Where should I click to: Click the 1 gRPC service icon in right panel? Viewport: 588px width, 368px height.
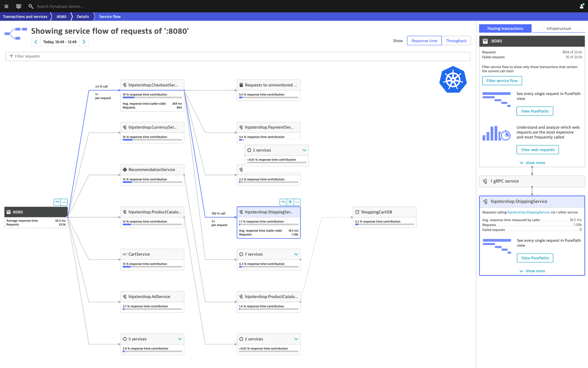pos(485,181)
